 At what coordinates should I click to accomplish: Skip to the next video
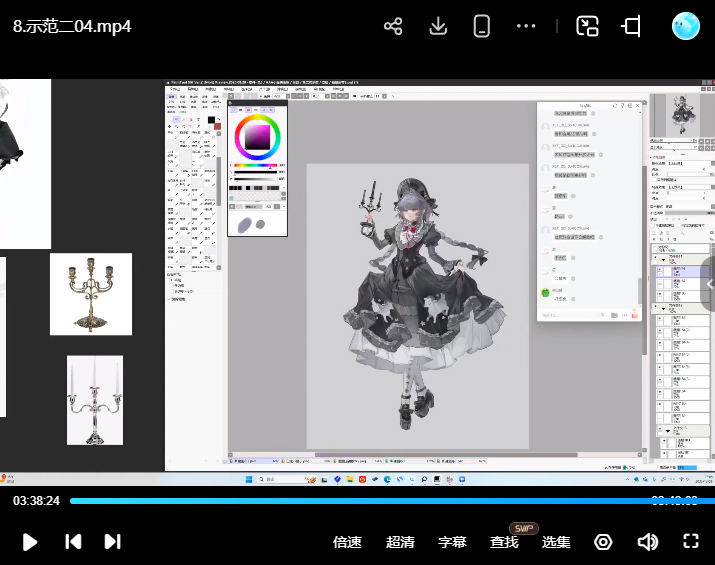click(112, 542)
